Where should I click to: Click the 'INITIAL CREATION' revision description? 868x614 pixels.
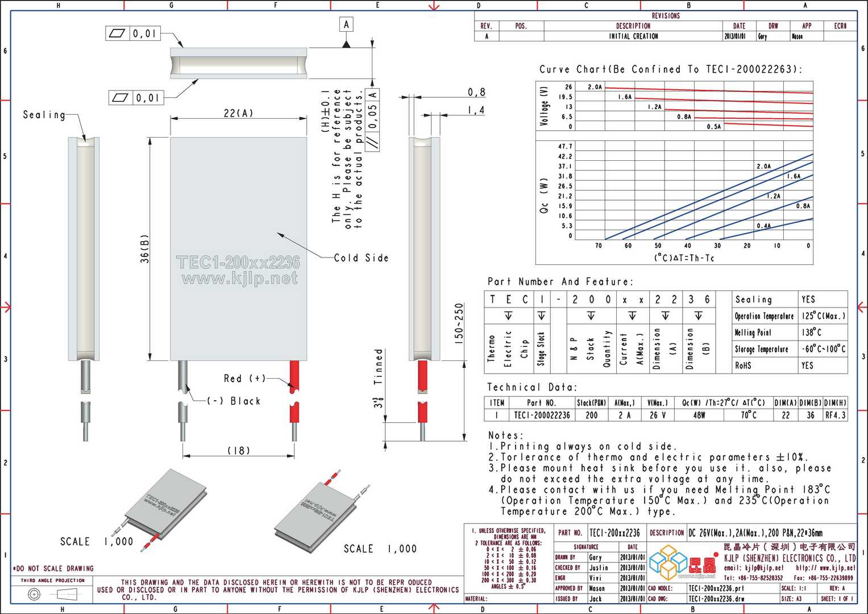[x=633, y=36]
